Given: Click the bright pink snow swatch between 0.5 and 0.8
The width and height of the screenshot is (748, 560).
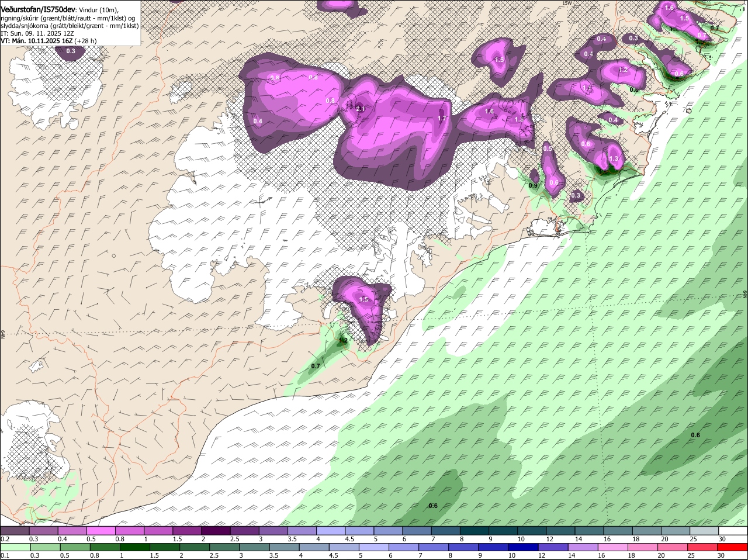Looking at the screenshot, I should coord(101,531).
